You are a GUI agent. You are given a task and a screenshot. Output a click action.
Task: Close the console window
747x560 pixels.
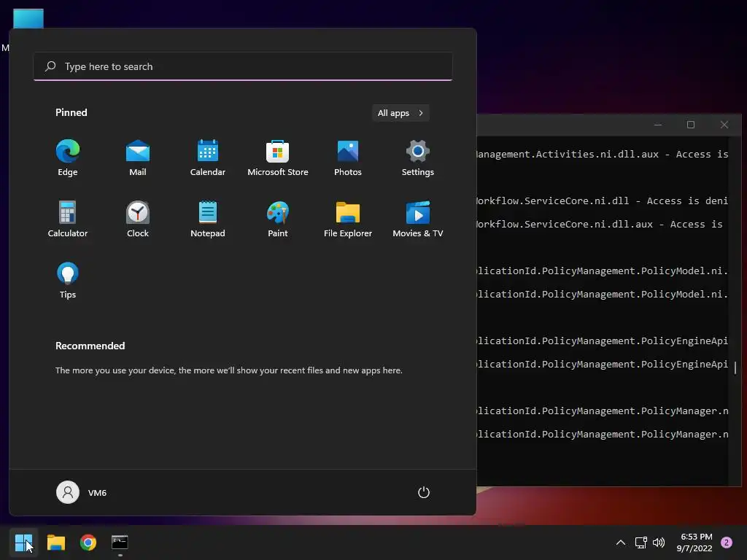tap(724, 125)
